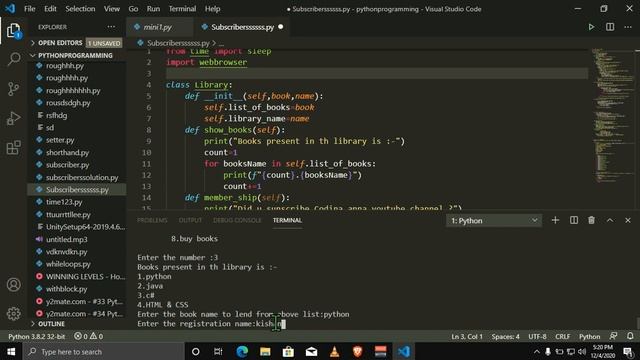
Task: Open the Accounts menu in the activity bar
Action: (x=13, y=284)
